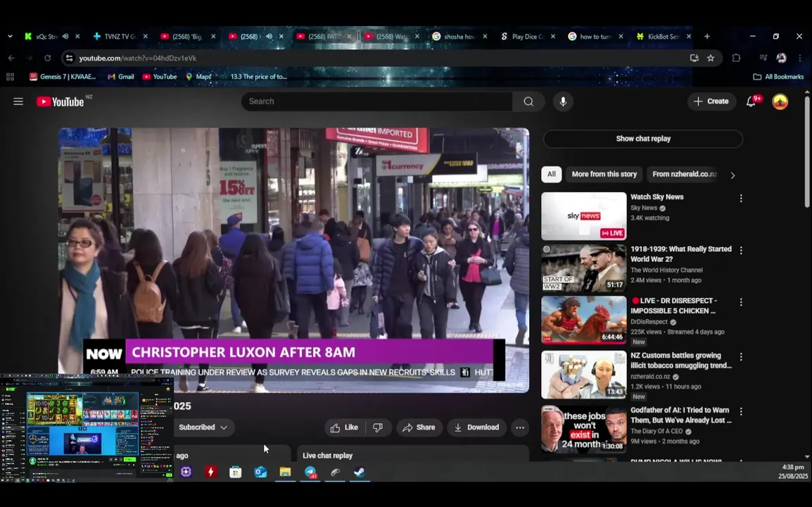Open Outlook from the taskbar
Screen dimensions: 812x507
click(x=260, y=472)
